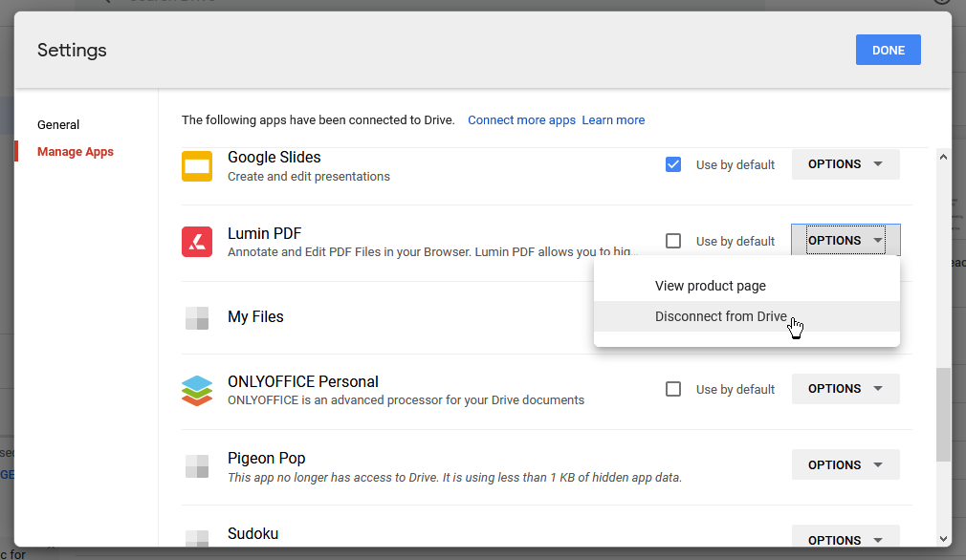The width and height of the screenshot is (966, 560).
Task: Check Use by default for Lumin PDF
Action: 672,241
